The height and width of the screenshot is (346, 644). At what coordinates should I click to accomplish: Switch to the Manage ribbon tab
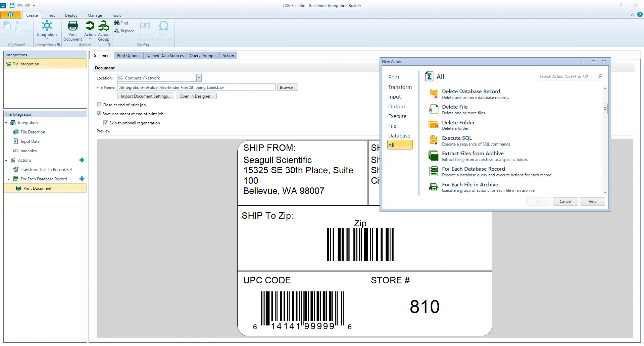pos(95,15)
